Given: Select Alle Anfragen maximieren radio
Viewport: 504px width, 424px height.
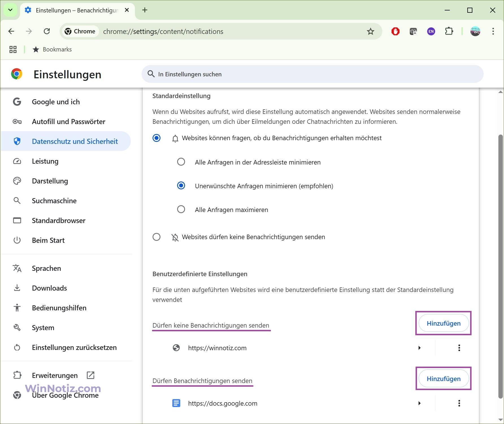Looking at the screenshot, I should (x=181, y=209).
